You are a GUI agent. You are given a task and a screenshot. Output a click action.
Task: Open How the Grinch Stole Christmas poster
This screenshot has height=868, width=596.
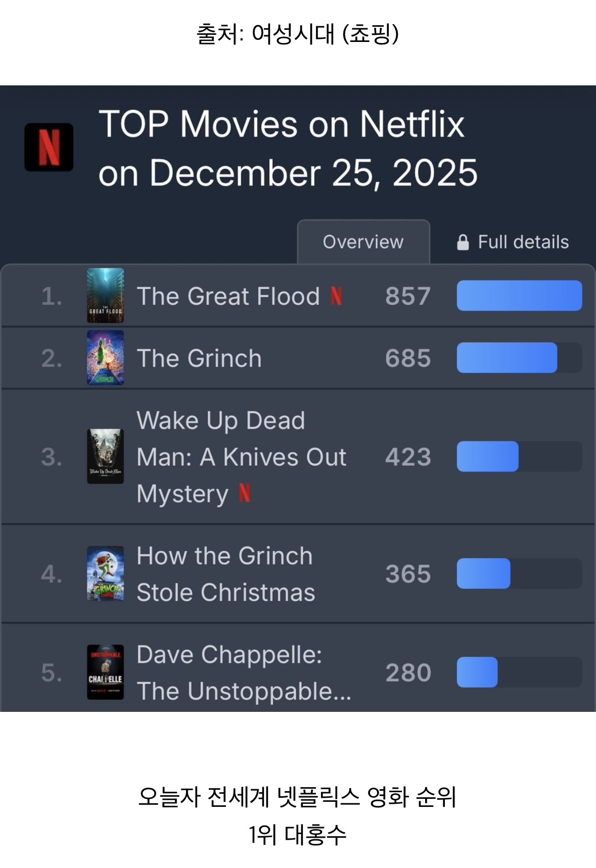coord(105,573)
